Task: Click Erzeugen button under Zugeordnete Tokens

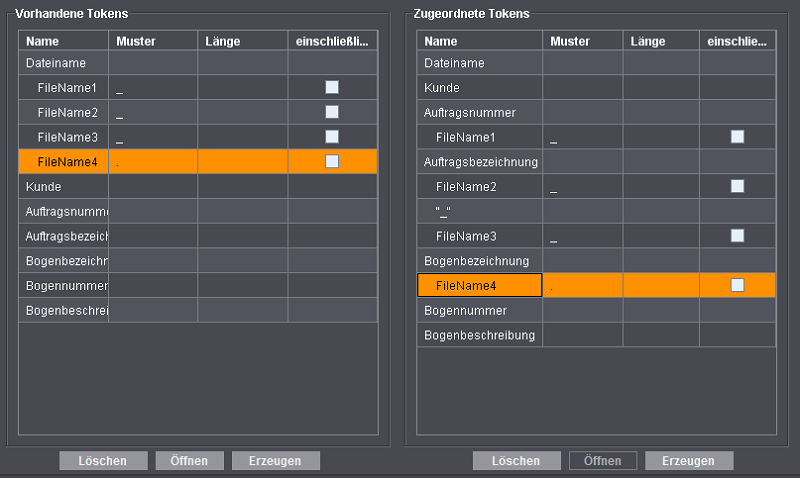Action: point(689,461)
